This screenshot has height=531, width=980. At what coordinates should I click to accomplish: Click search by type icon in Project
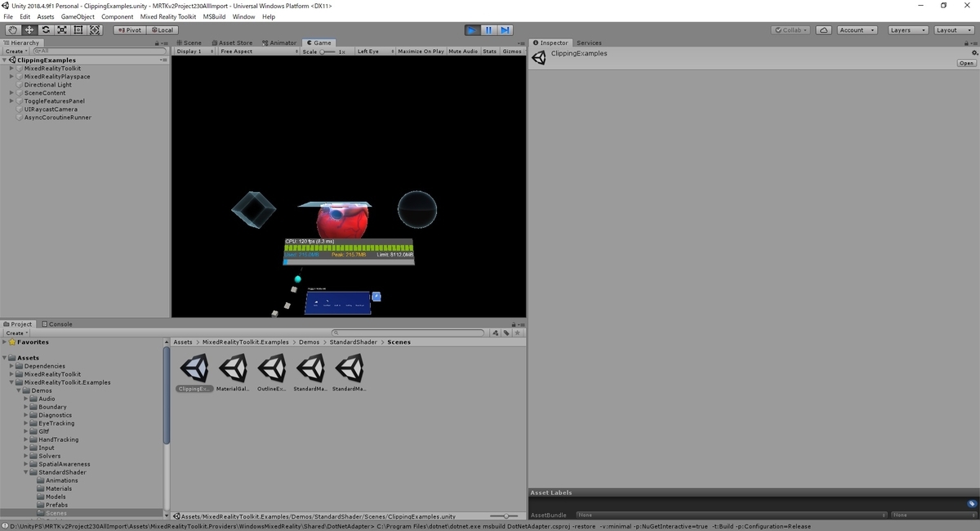[496, 333]
